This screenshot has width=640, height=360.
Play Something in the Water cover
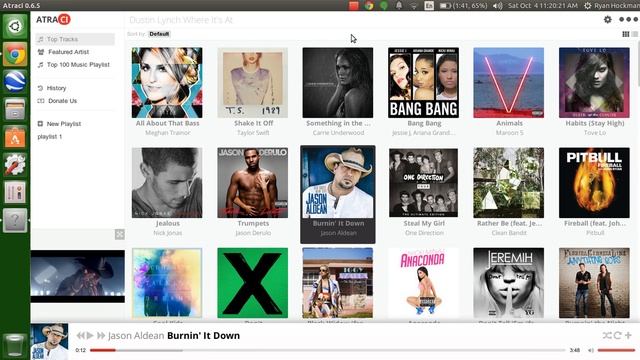[x=338, y=83]
